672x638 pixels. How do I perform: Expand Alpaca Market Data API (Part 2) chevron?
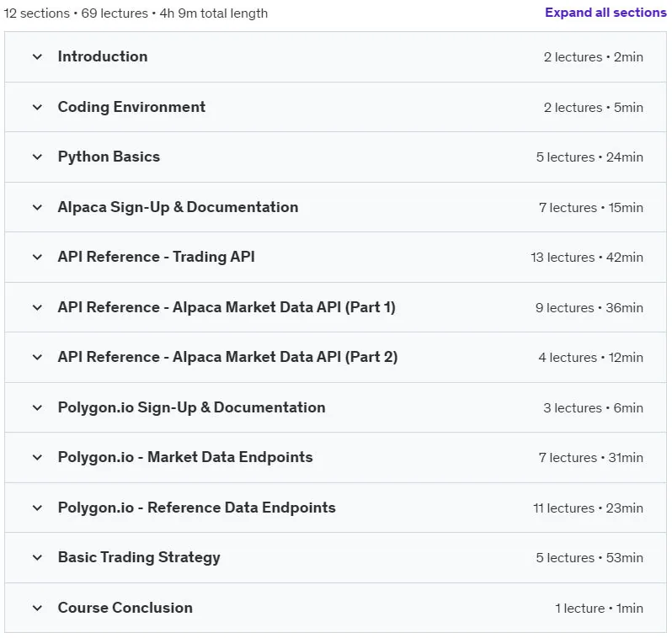click(37, 357)
